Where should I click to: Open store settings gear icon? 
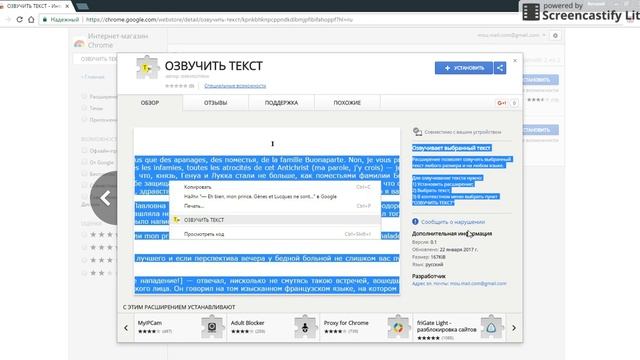555,36
